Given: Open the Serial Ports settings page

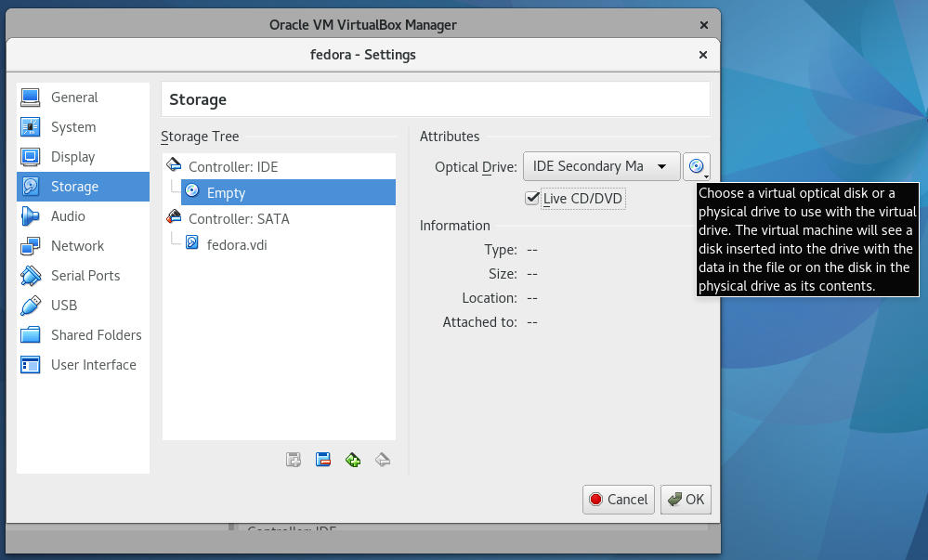Looking at the screenshot, I should click(83, 275).
